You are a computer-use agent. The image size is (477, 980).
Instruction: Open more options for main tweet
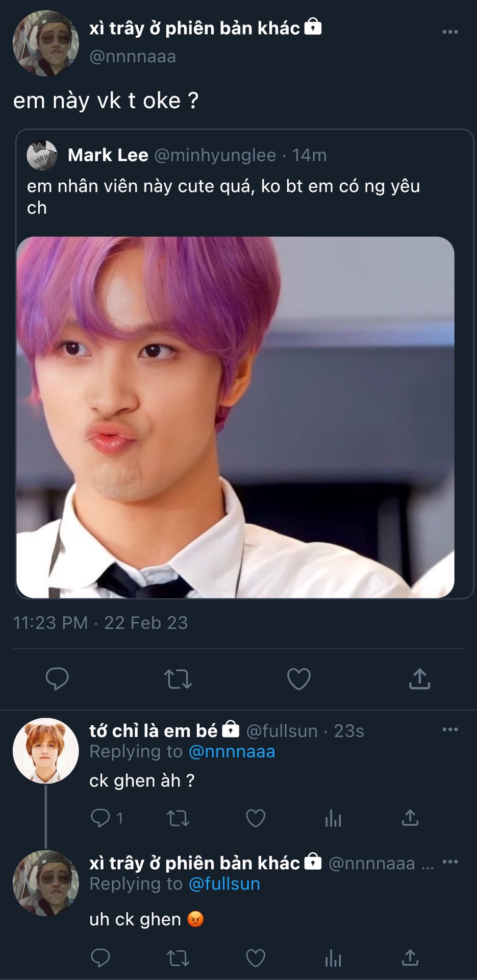pos(450,32)
